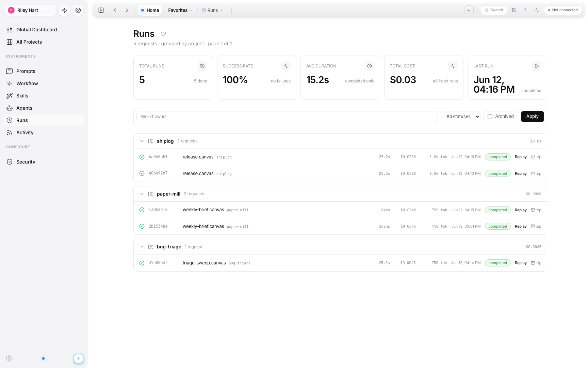Click the bug-triage project folder icon
This screenshot has height=368, width=588.
[151, 247]
